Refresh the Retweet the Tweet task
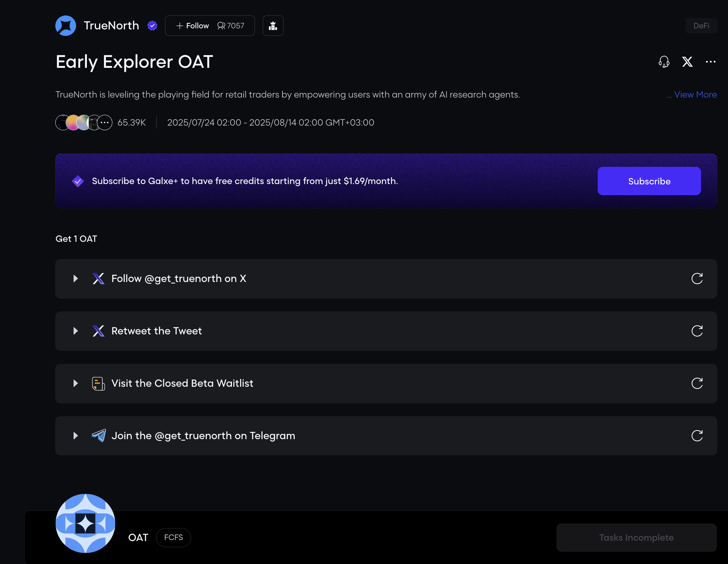Viewport: 728px width, 564px height. coord(697,331)
